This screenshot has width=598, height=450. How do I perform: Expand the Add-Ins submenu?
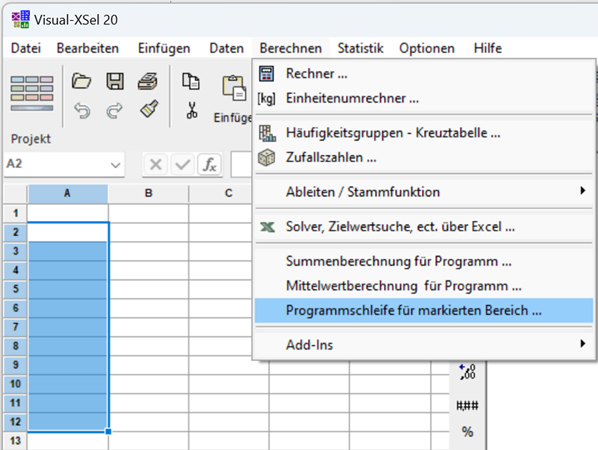click(424, 344)
